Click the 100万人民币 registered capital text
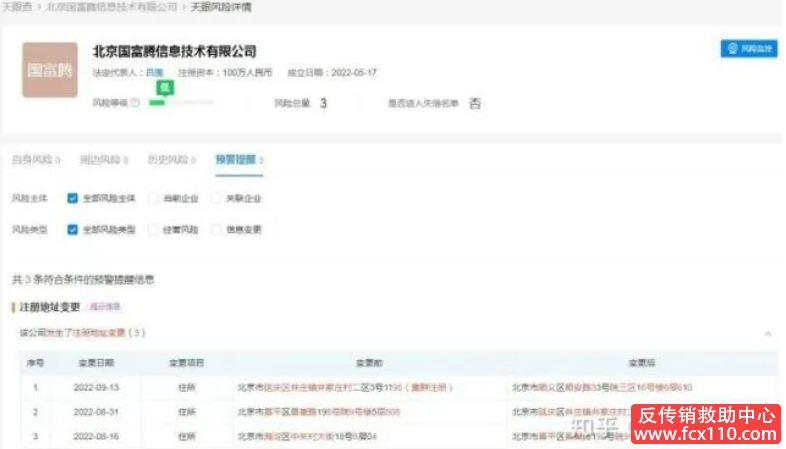This screenshot has width=786, height=449. point(247,73)
